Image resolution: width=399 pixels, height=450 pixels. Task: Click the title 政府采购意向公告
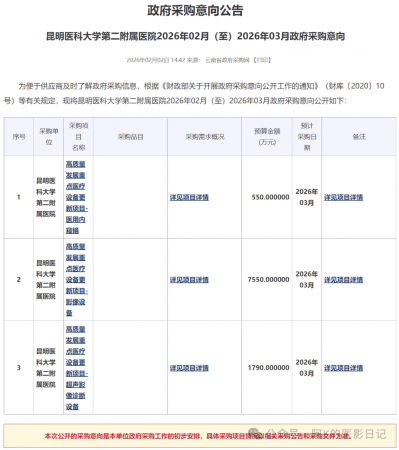click(x=195, y=10)
